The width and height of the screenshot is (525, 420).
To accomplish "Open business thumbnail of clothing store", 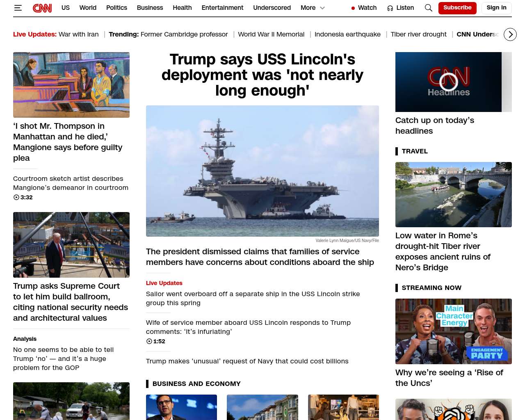I will [343, 407].
